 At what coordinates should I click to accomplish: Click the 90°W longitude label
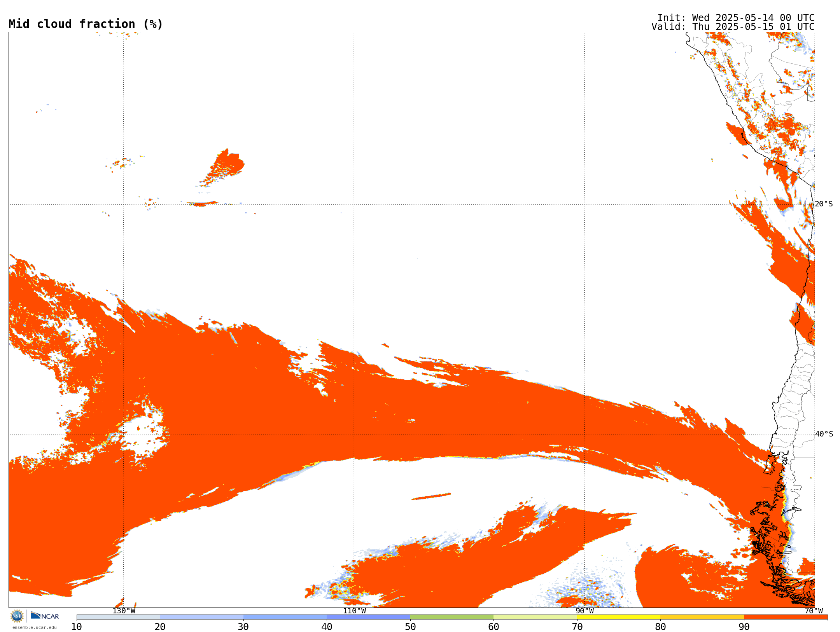click(x=584, y=611)
